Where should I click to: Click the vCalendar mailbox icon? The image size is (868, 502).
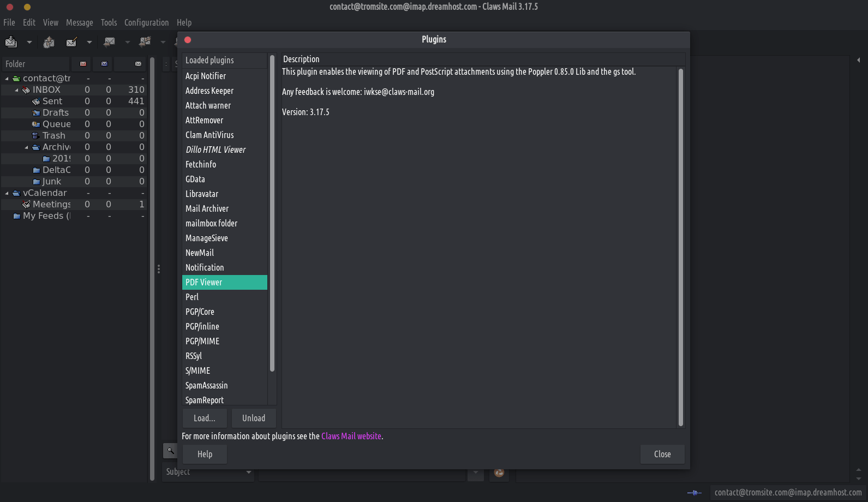coord(16,193)
